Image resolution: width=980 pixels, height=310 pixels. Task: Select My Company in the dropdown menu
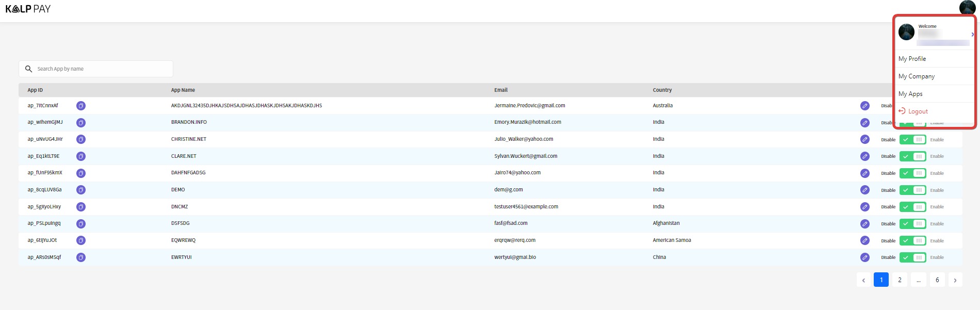[916, 76]
